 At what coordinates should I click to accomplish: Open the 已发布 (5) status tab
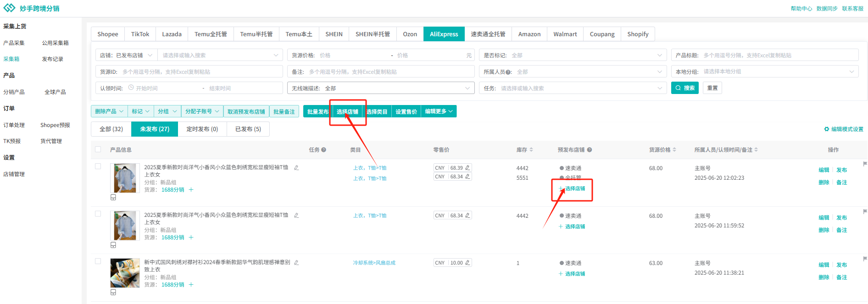tap(248, 129)
